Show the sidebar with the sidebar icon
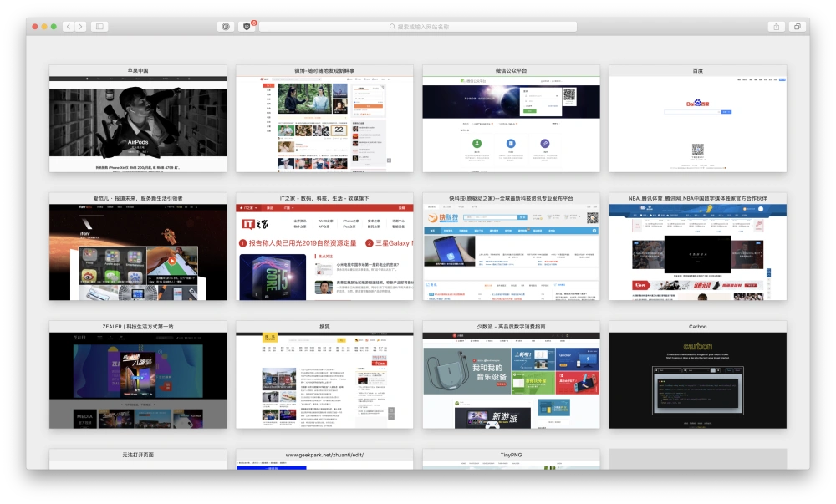The image size is (836, 504). (x=99, y=27)
